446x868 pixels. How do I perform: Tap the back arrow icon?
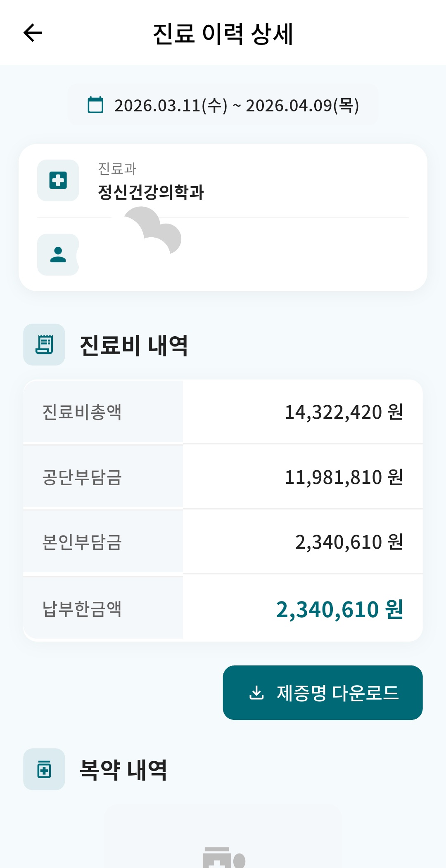coord(33,33)
